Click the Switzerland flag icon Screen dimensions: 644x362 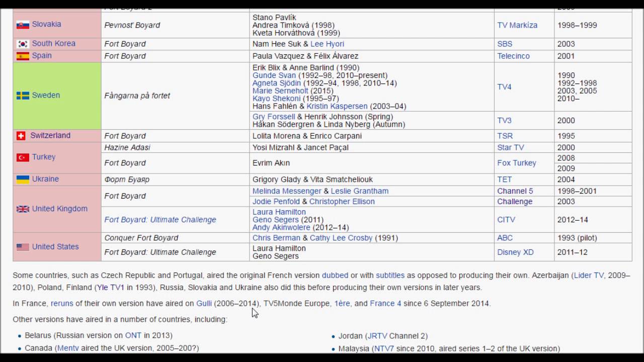tap(21, 136)
